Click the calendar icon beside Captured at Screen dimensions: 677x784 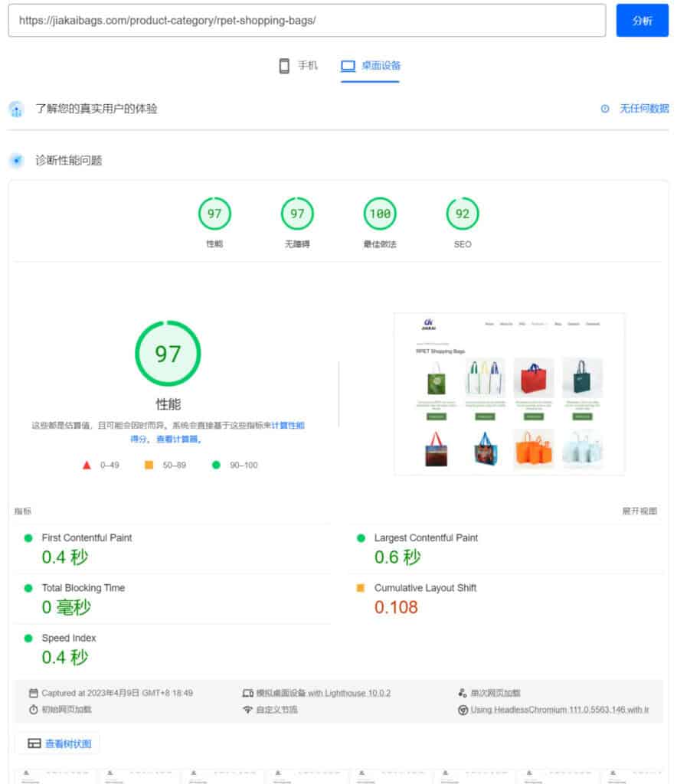pos(34,693)
